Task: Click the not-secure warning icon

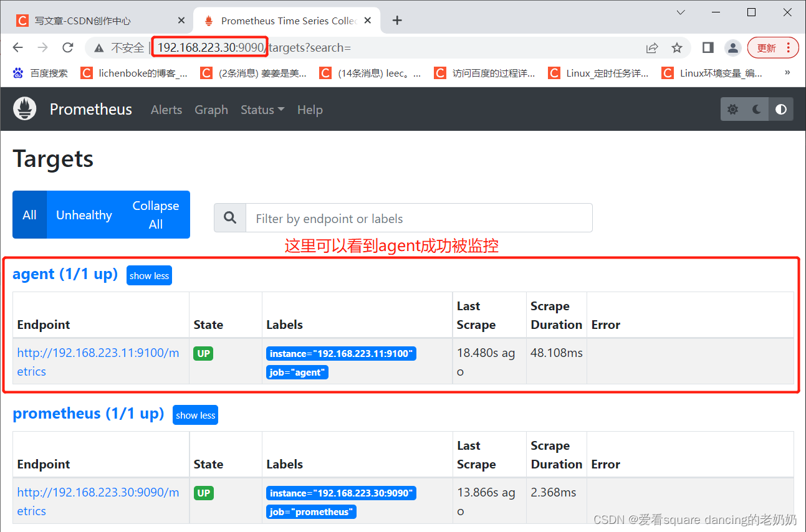Action: 98,48
